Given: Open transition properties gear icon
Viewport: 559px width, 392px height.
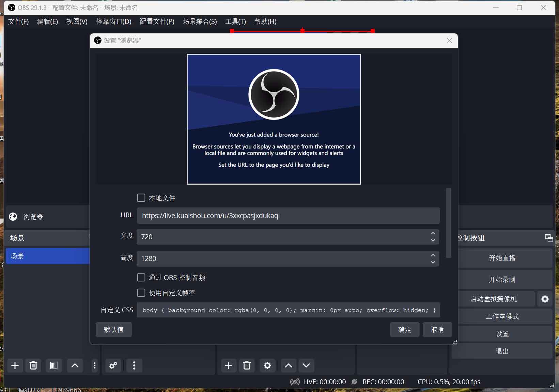Looking at the screenshot, I should tap(267, 365).
